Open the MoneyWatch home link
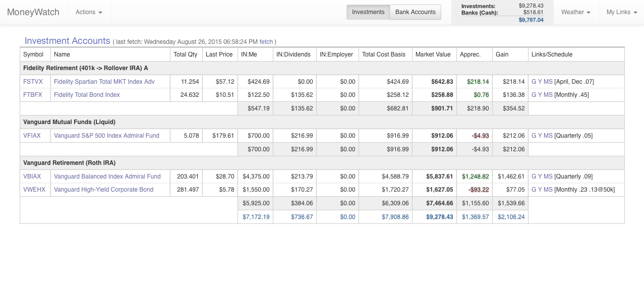644x295 pixels. (x=33, y=12)
